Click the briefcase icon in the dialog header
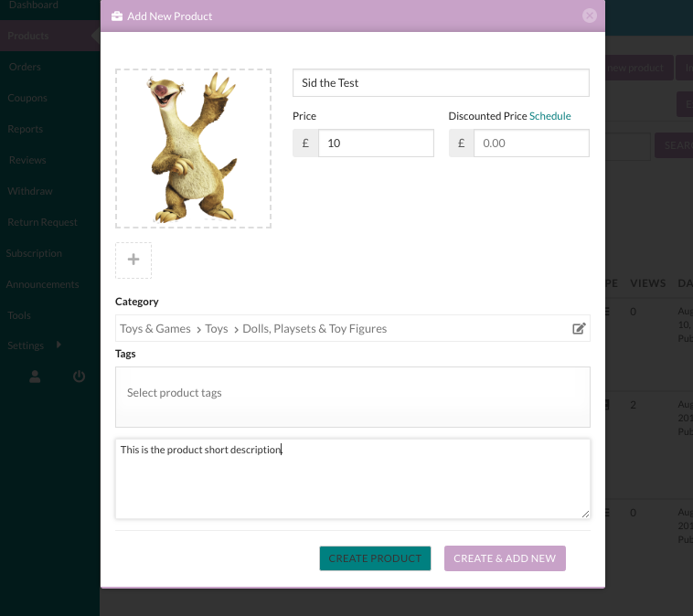Viewport: 693px width, 616px height. pos(117,16)
